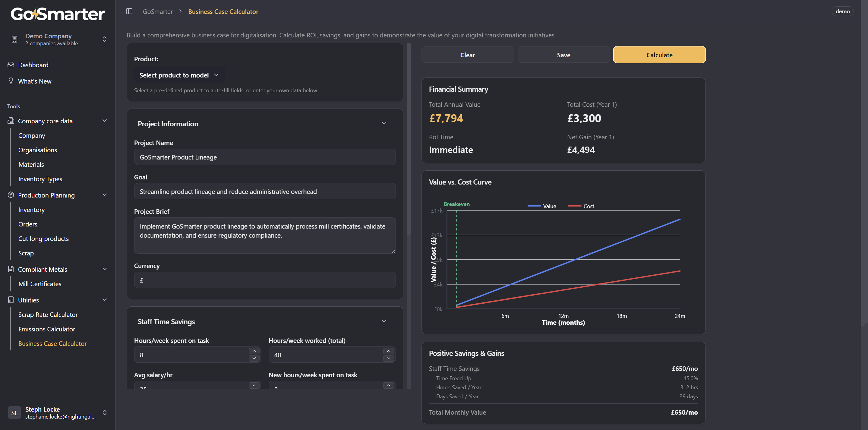Image resolution: width=868 pixels, height=430 pixels.
Task: Click the Compliant Metals document icon
Action: click(x=11, y=269)
